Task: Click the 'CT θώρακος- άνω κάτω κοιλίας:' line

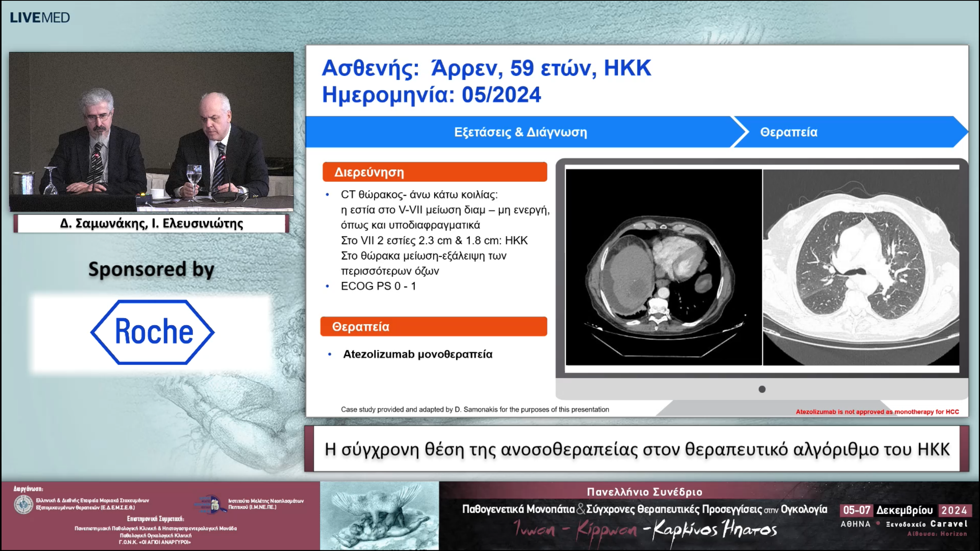Action: [x=419, y=195]
